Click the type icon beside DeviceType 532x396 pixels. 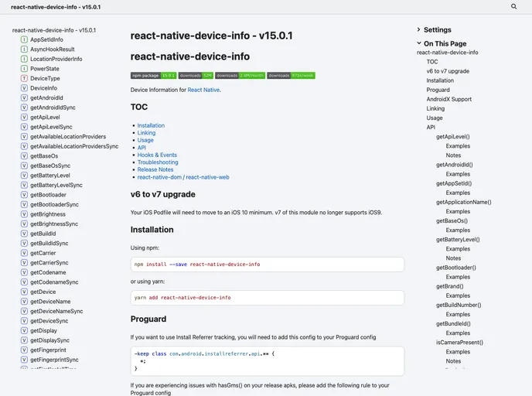pyautogui.click(x=24, y=79)
